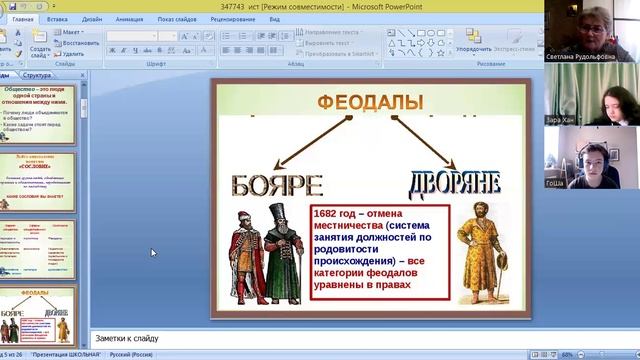Screen dimensions: 640x360
Task: Select the right block arrow shape
Action: click(x=421, y=43)
